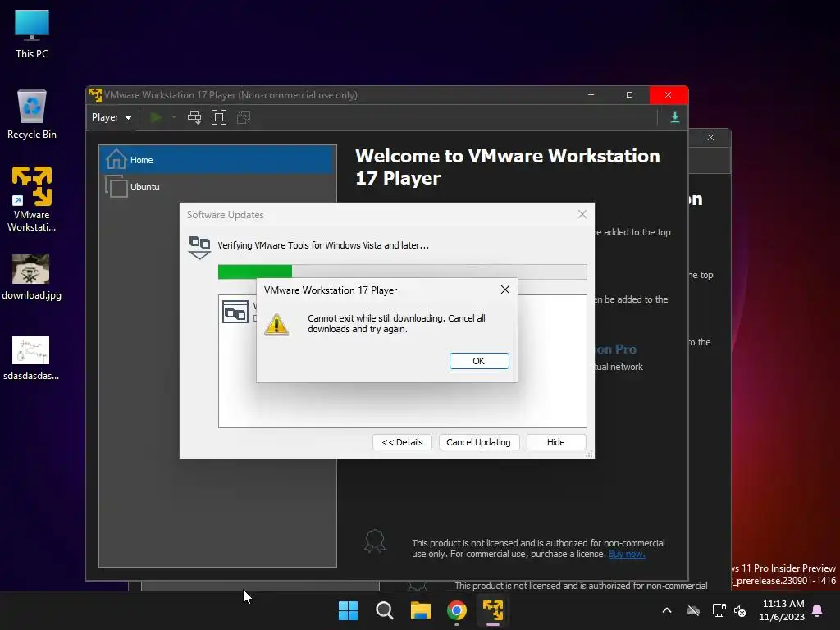The image size is (840, 630).
Task: Collapse details with the << Details button
Action: click(402, 442)
